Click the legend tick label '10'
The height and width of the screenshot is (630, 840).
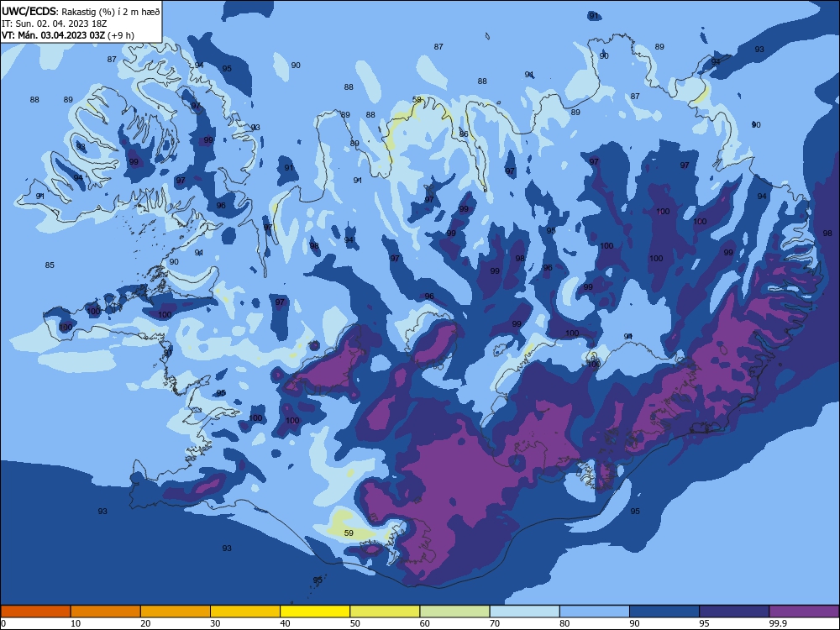76,623
